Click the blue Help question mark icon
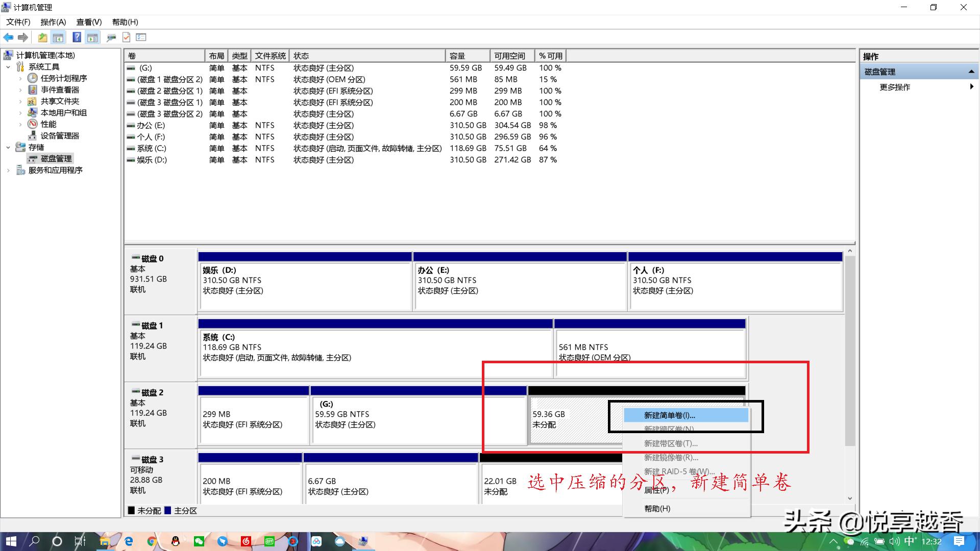Image resolution: width=980 pixels, height=551 pixels. (x=76, y=37)
